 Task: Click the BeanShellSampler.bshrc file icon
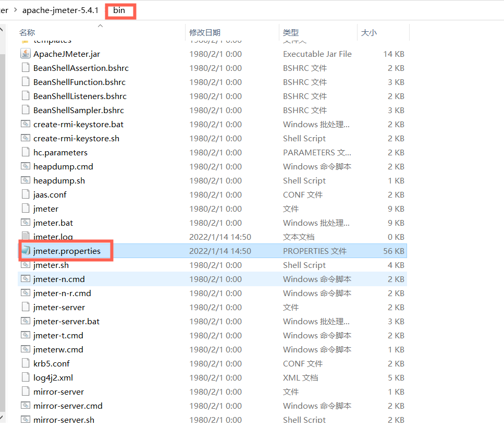26,110
